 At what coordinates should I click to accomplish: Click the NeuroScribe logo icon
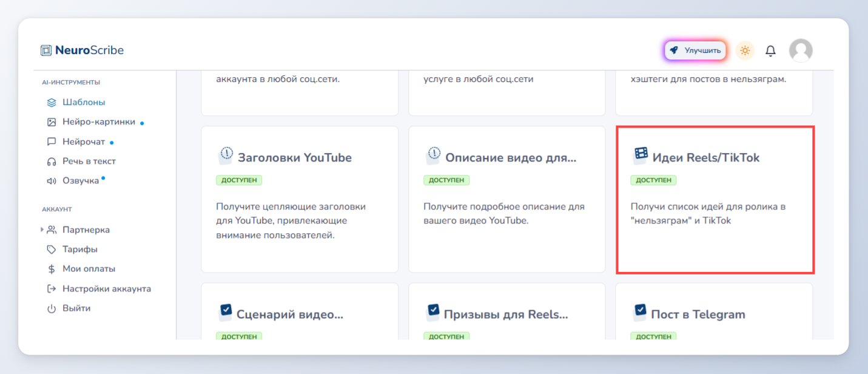[x=46, y=50]
